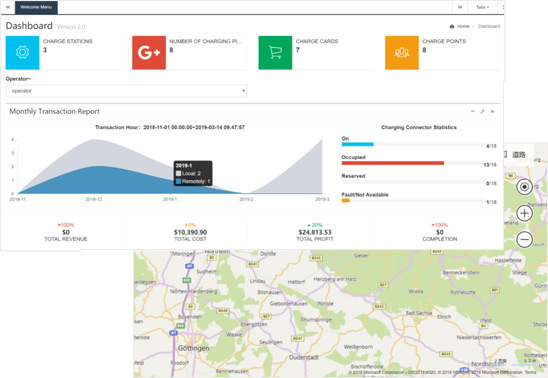Click the Dashboard breadcrumb link
This screenshot has width=548, height=378.
point(489,26)
